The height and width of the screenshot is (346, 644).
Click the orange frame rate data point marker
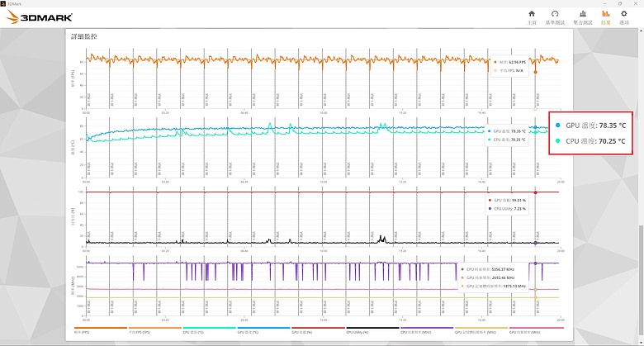535,72
